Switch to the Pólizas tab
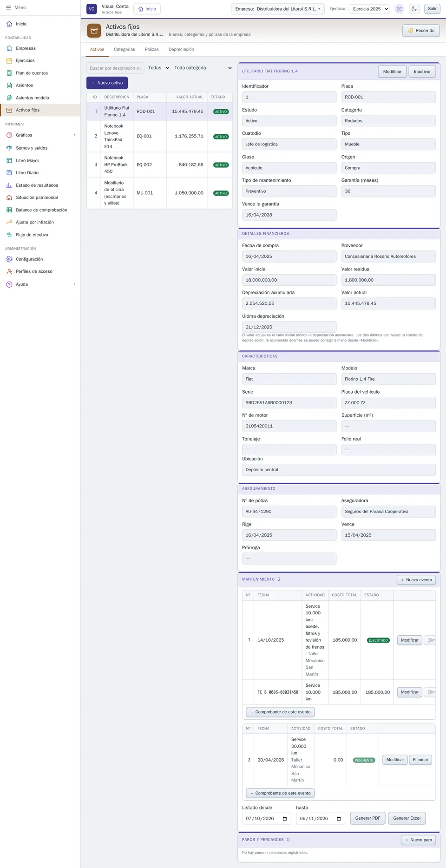The image size is (446, 868). click(x=151, y=50)
